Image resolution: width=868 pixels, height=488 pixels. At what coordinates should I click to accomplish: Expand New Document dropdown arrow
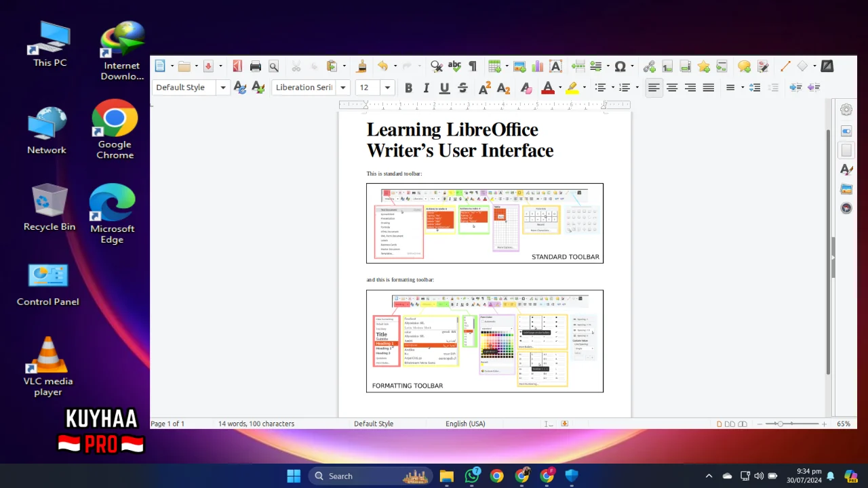172,66
